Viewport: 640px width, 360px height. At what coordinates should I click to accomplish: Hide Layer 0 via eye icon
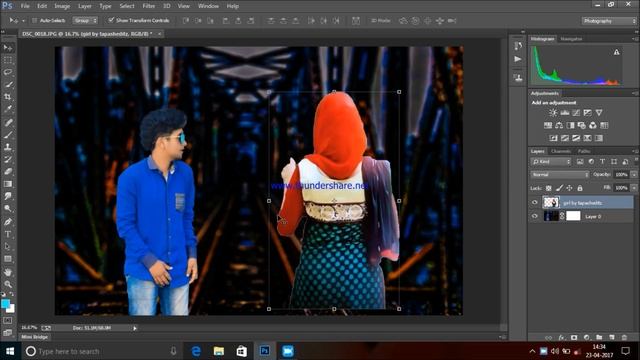(535, 216)
